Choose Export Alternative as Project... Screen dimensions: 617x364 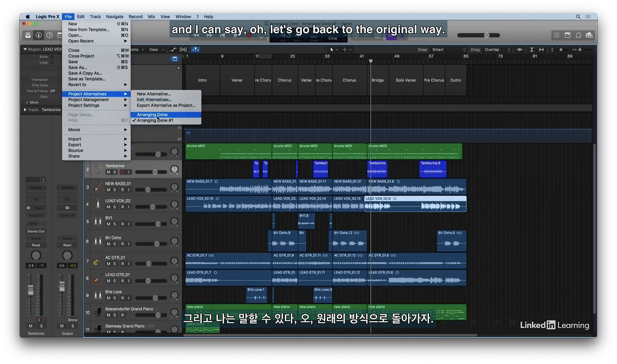pyautogui.click(x=166, y=105)
